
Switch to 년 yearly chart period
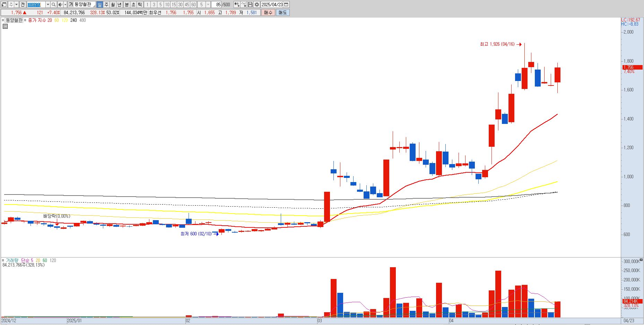(x=119, y=4)
